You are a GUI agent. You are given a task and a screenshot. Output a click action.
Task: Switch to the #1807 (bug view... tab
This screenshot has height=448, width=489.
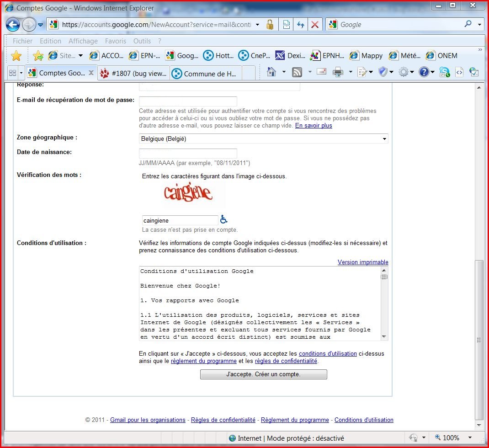tap(133, 74)
